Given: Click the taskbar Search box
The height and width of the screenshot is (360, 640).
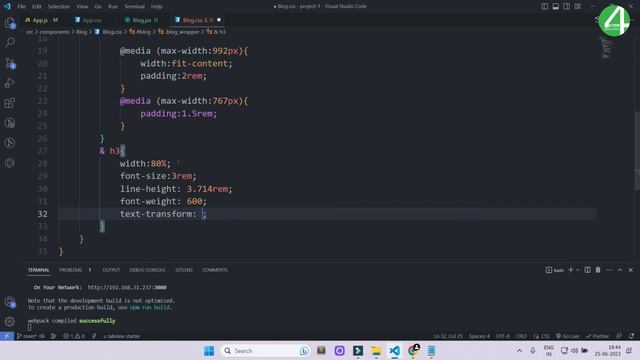Looking at the screenshot, I should pos(265,351).
